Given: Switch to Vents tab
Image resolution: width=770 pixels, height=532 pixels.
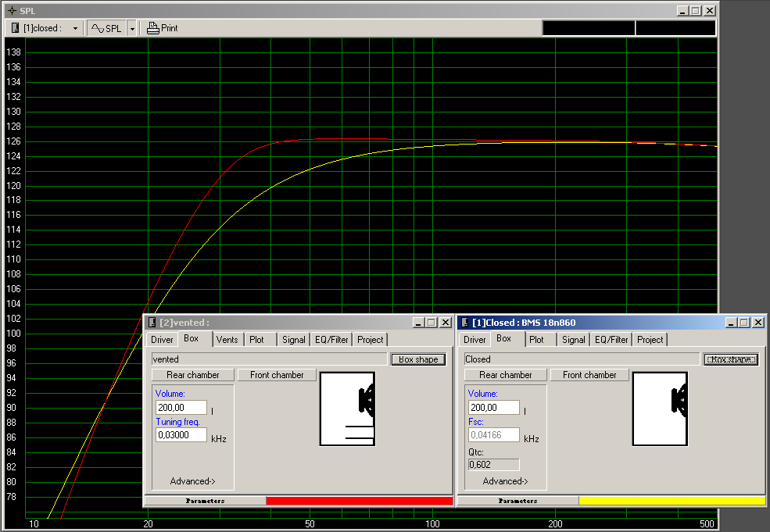Looking at the screenshot, I should click(227, 340).
